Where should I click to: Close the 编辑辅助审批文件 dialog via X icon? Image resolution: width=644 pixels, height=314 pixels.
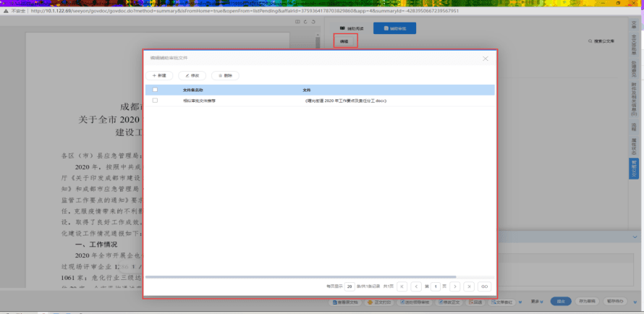485,59
